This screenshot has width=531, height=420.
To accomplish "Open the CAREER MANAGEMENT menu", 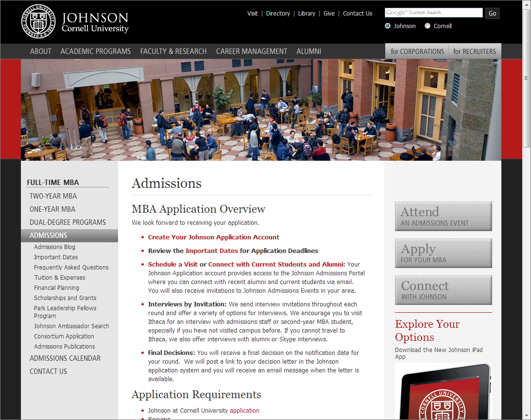I will 252,51.
